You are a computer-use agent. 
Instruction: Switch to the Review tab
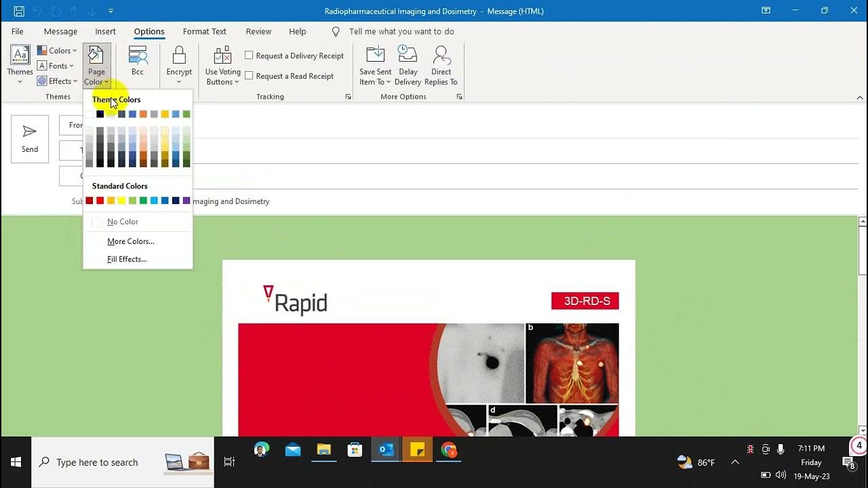coord(258,31)
